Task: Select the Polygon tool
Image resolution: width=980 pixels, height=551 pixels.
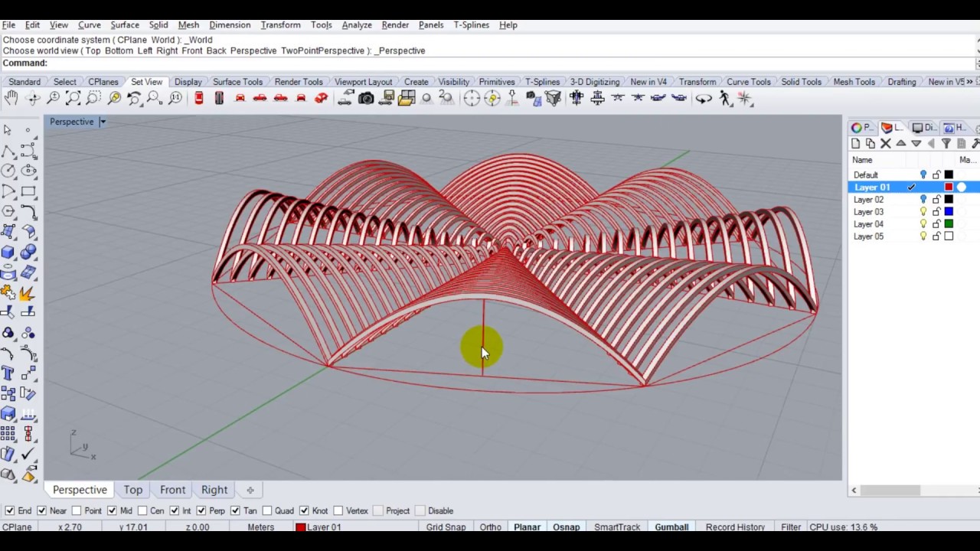Action: (x=8, y=211)
